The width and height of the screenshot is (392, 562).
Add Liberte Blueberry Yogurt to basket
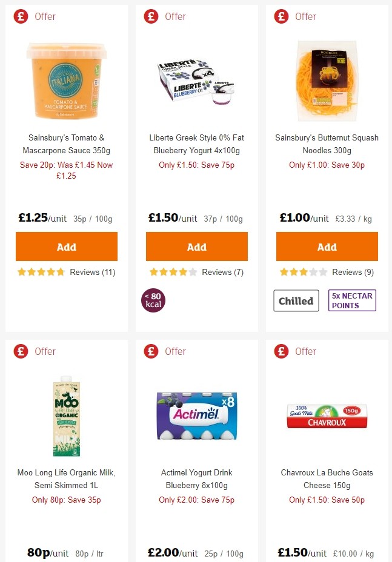point(196,246)
